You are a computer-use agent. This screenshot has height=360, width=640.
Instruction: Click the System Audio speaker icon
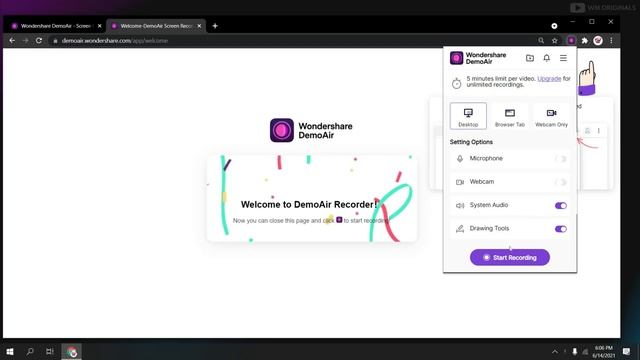[x=460, y=205]
